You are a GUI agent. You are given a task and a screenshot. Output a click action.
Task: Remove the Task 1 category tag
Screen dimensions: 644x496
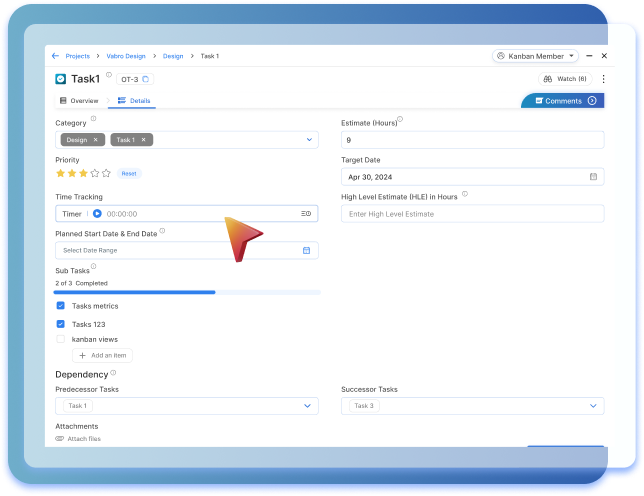point(144,140)
